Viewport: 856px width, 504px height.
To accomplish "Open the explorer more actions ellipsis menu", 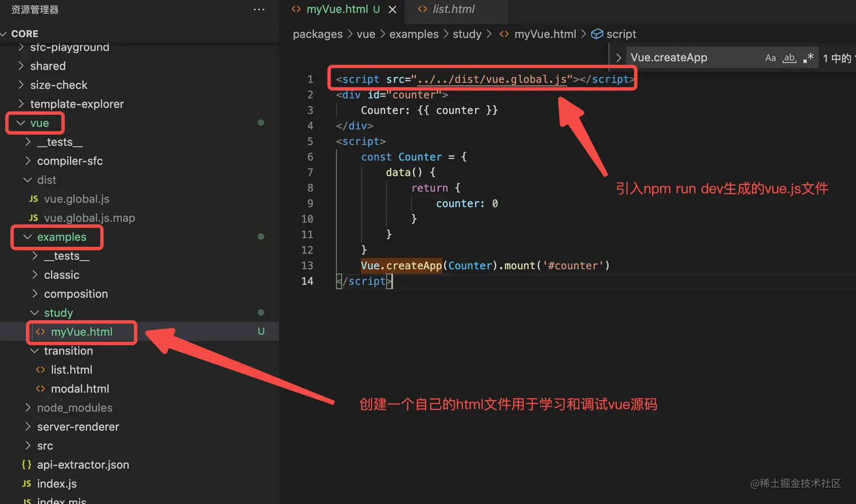I will 259,10.
